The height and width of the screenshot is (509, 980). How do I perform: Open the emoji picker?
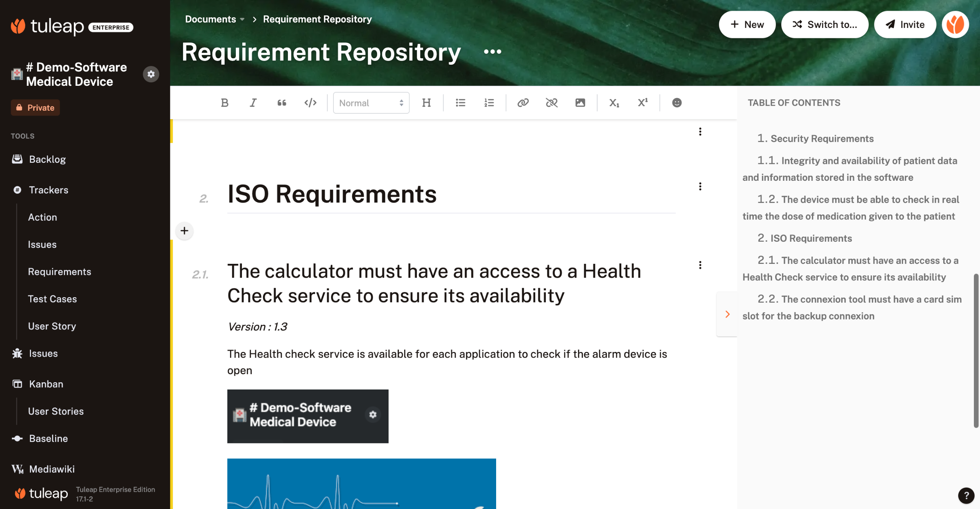pos(676,103)
